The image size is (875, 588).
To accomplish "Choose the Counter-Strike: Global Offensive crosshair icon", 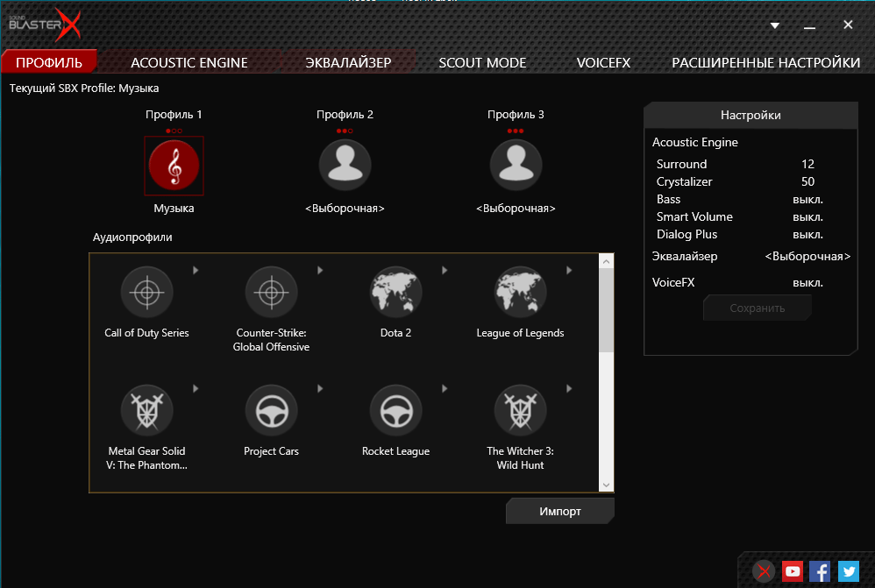I will click(x=271, y=293).
